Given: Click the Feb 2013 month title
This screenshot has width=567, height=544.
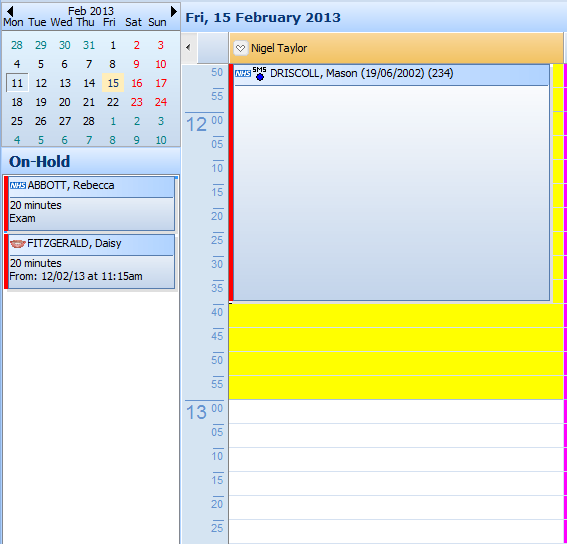Looking at the screenshot, I should [x=91, y=11].
